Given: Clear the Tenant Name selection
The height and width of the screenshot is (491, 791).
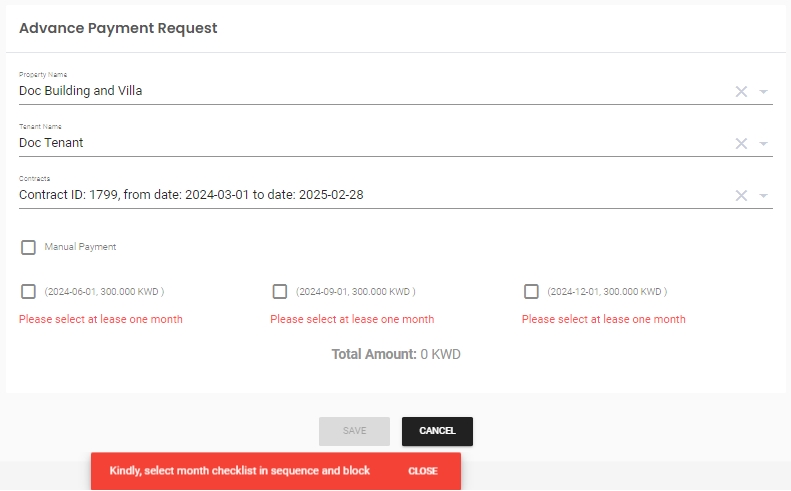Looking at the screenshot, I should [x=741, y=143].
